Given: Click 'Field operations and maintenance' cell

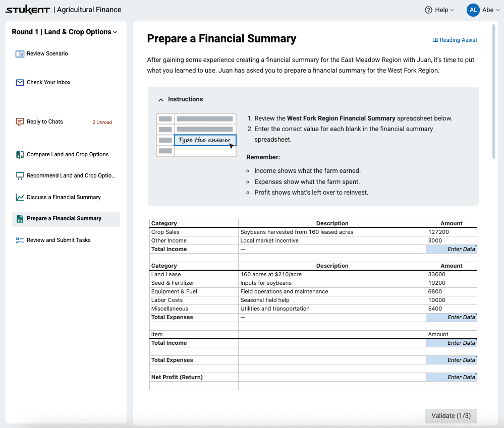Looking at the screenshot, I should point(332,291).
